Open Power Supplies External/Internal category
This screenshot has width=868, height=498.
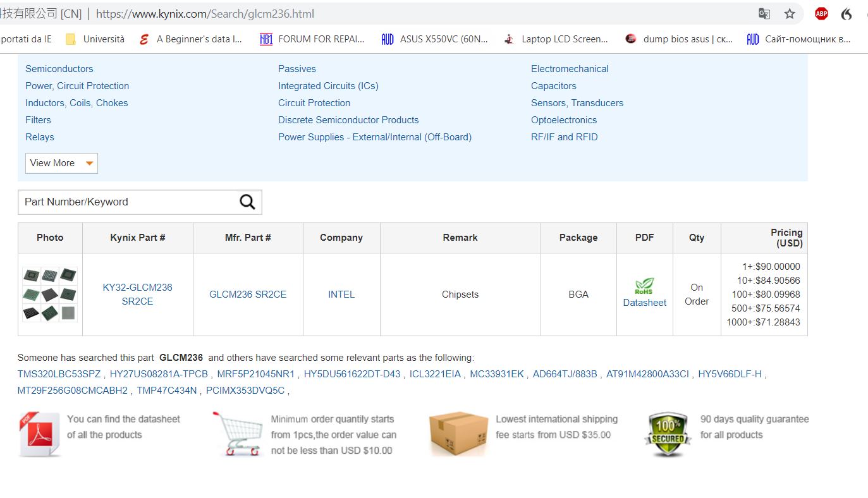tap(375, 137)
